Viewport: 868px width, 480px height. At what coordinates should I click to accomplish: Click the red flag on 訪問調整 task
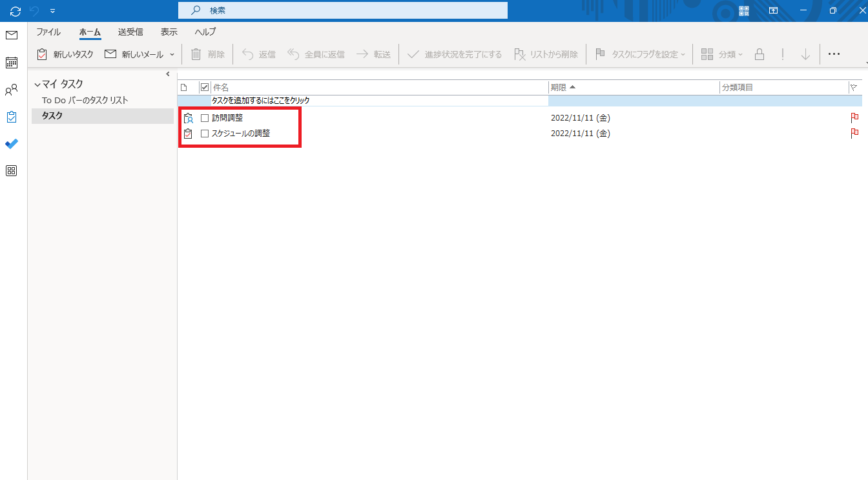(854, 117)
